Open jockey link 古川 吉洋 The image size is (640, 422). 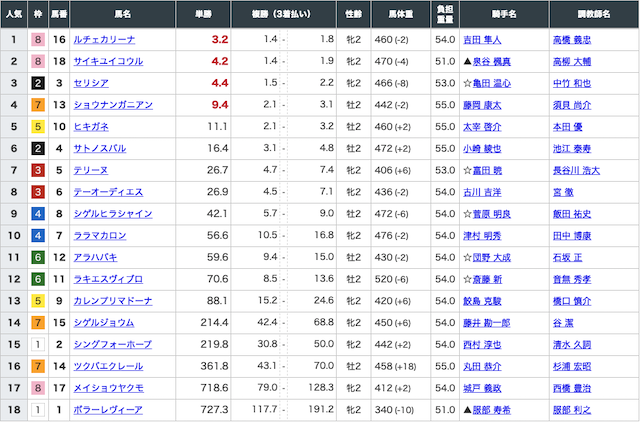click(482, 192)
